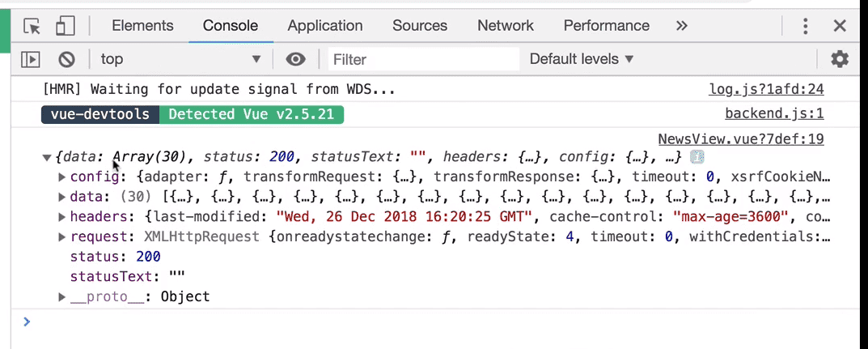This screenshot has width=868, height=349.
Task: Expand the config property
Action: point(62,177)
